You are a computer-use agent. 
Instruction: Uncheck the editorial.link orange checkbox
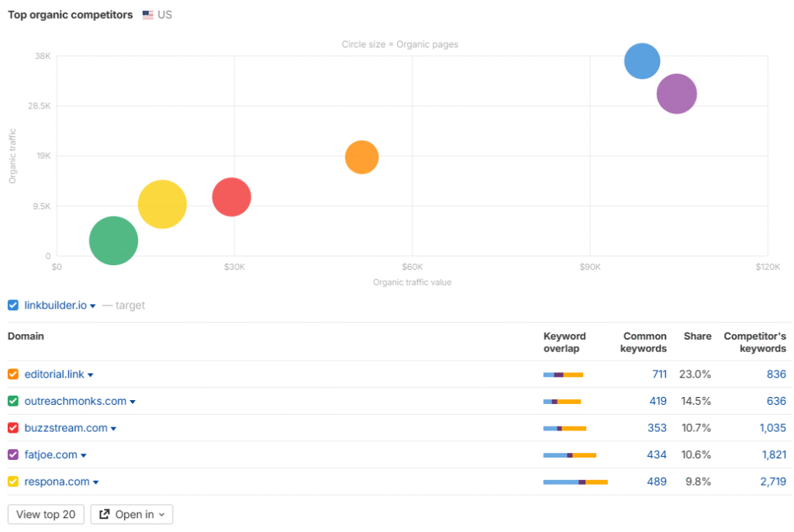coord(13,375)
